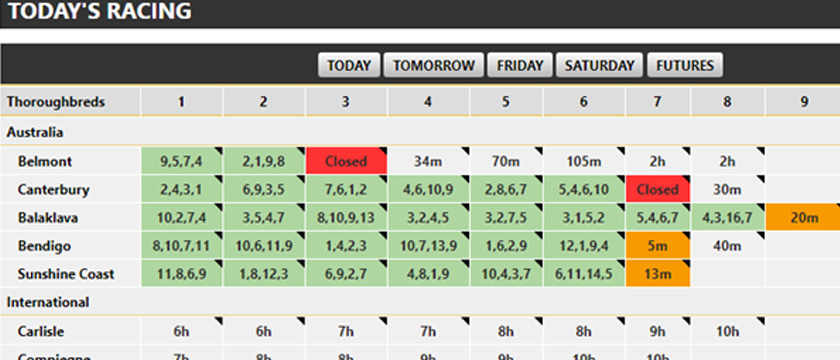Click the TODAY button
Image resolution: width=840 pixels, height=360 pixels.
point(349,65)
